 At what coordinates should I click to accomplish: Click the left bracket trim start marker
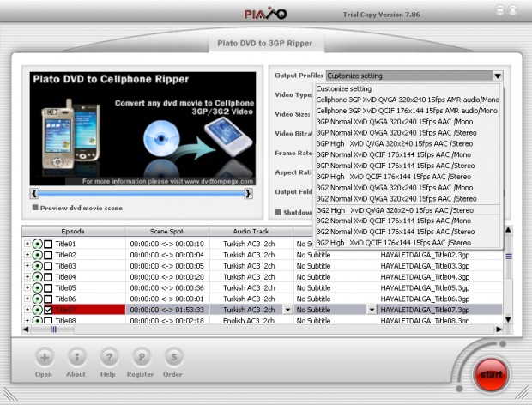(34, 194)
